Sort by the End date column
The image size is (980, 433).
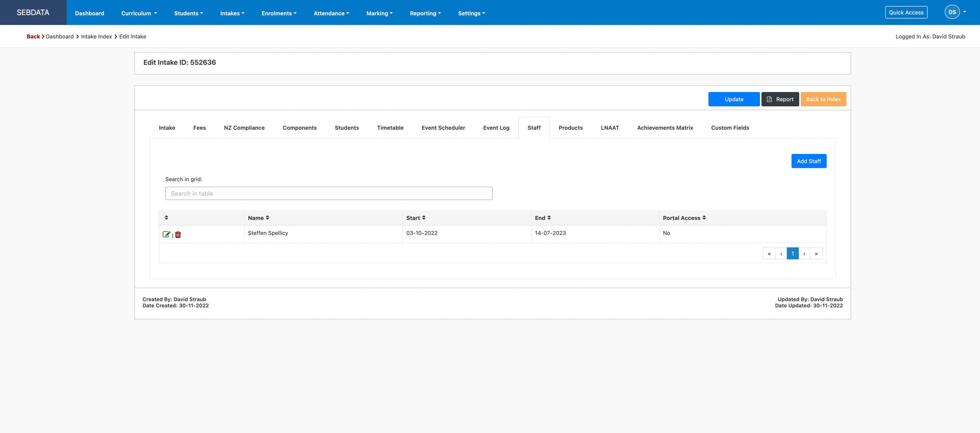543,218
